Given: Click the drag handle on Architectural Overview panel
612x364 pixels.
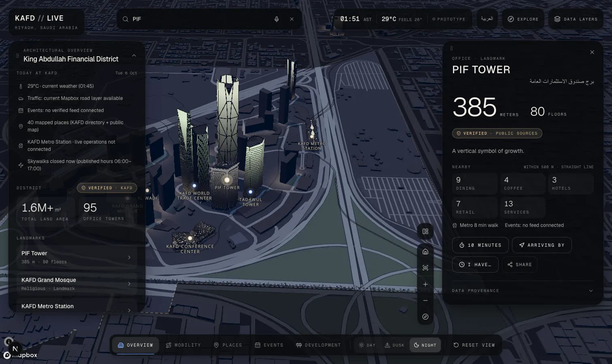Looking at the screenshot, I should tap(17, 55).
